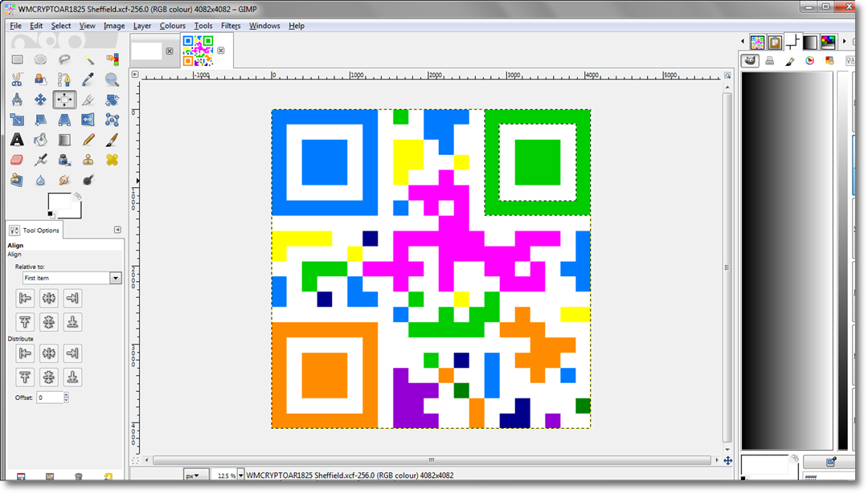Distribute bottoms of targets button
Viewport: 868px width, 494px height.
click(72, 377)
